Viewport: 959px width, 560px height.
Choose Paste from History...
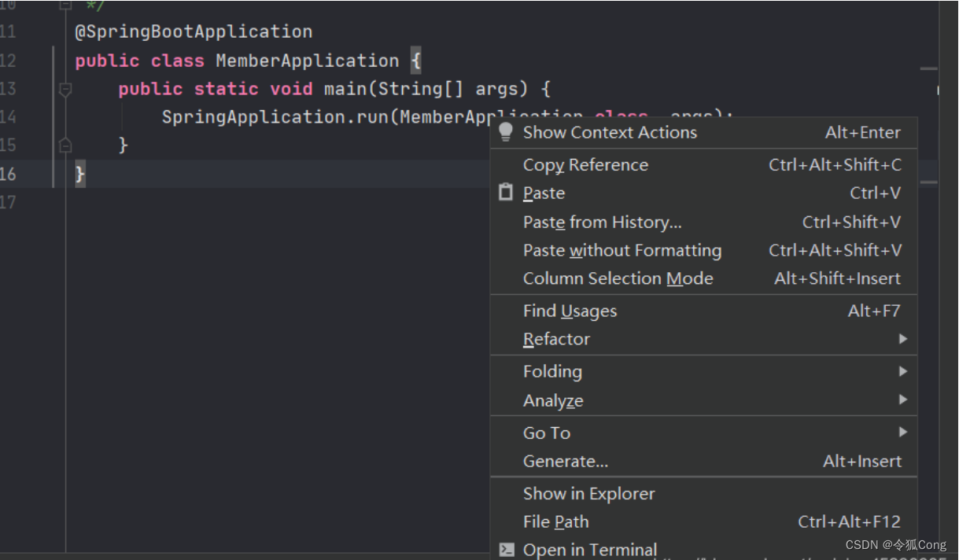coord(602,222)
